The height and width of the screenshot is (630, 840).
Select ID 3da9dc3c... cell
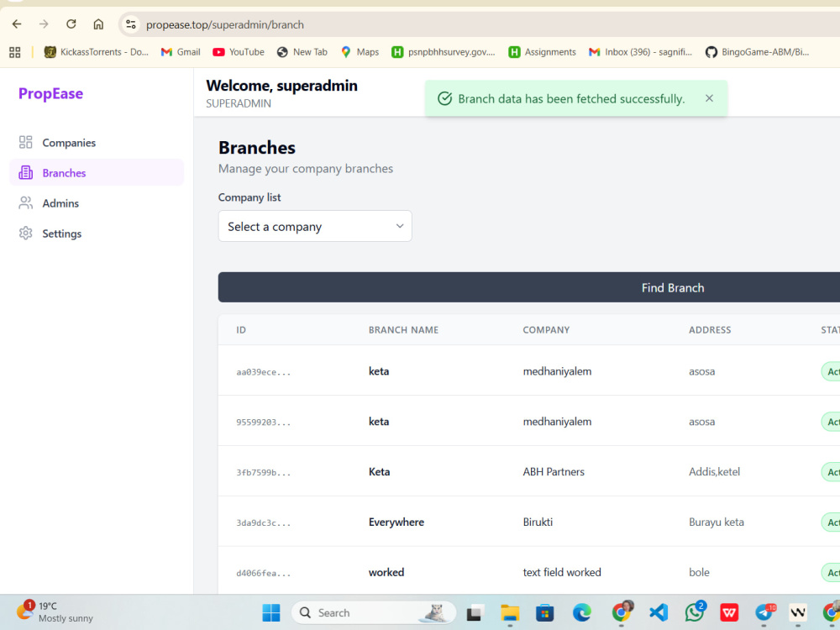tap(264, 522)
